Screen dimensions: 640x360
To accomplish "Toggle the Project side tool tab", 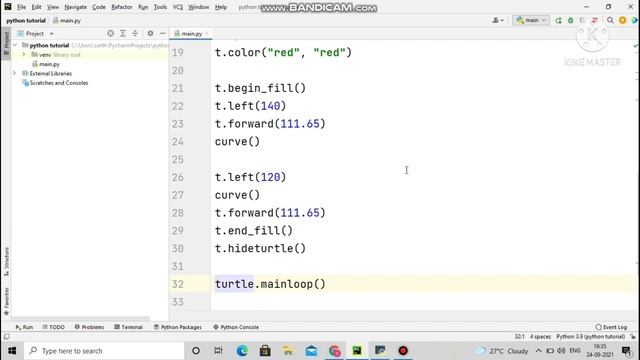I will [x=6, y=43].
